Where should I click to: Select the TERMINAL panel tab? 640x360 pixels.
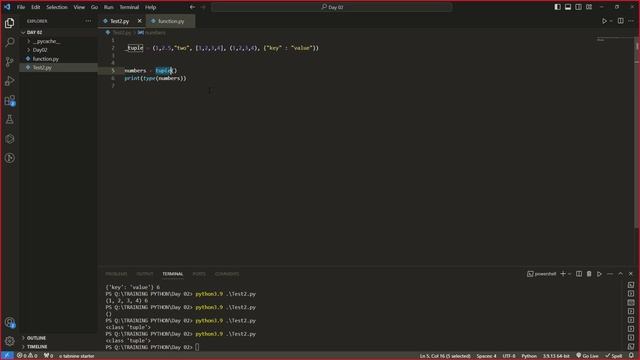(x=173, y=274)
